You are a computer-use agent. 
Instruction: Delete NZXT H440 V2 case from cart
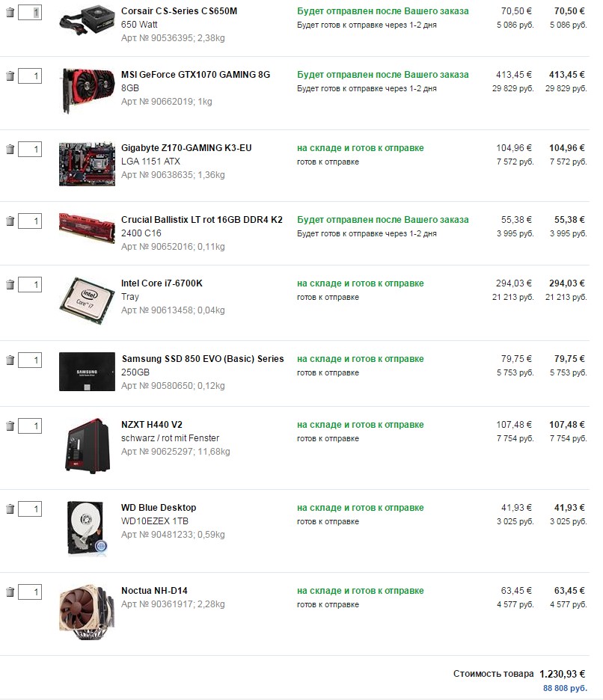tap(10, 426)
